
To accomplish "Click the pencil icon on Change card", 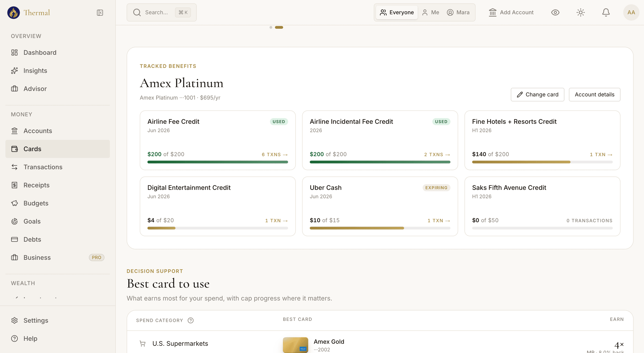I will point(520,94).
